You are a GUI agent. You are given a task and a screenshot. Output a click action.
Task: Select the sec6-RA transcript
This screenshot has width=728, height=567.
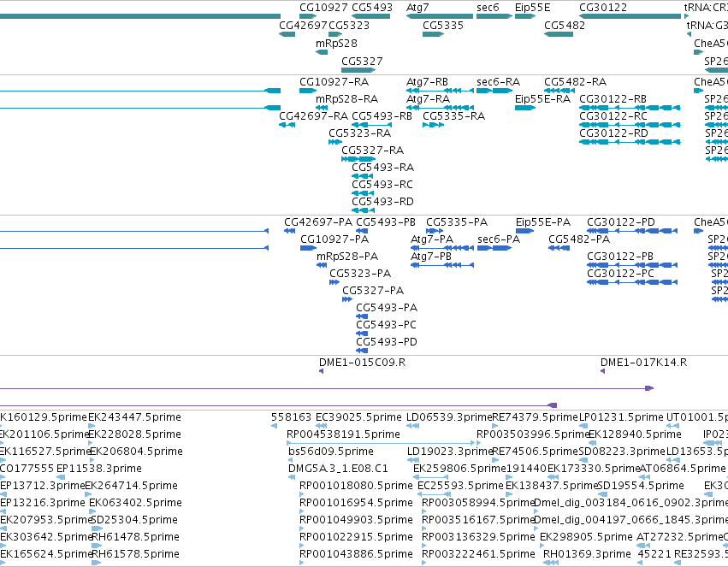pyautogui.click(x=494, y=91)
